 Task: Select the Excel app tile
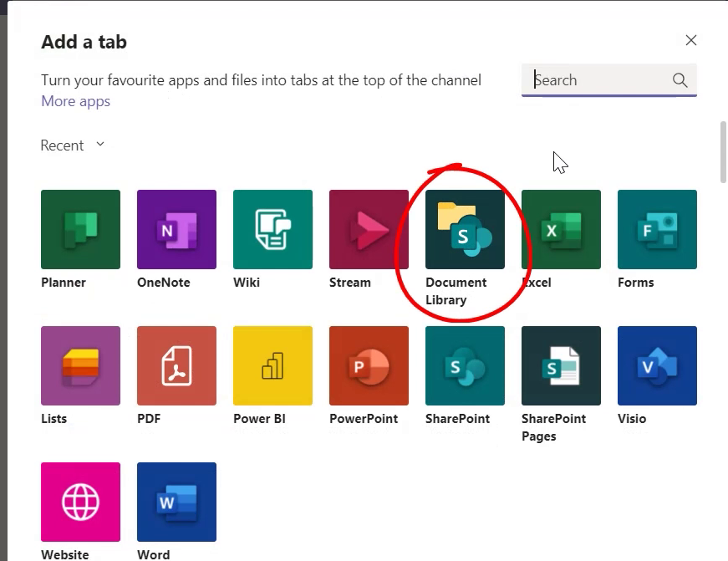coord(561,229)
